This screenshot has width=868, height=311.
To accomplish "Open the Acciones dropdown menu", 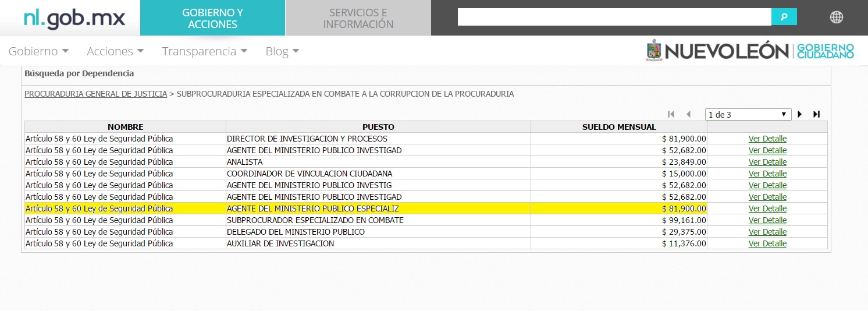I will pos(115,51).
